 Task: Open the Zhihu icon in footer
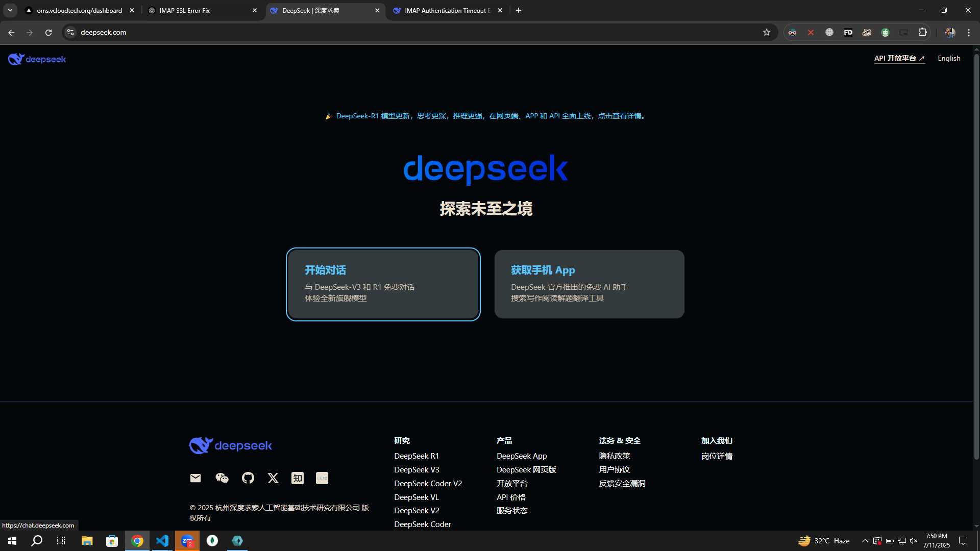[x=298, y=478]
